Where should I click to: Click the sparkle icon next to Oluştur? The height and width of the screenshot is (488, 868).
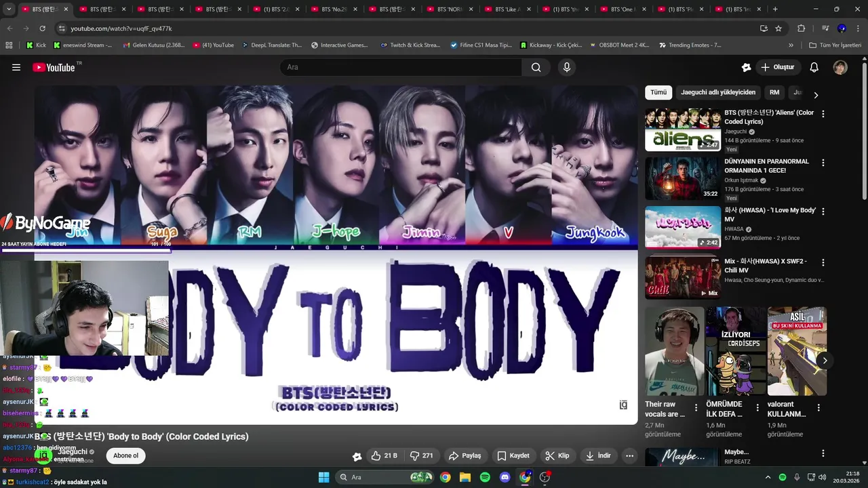tap(746, 67)
